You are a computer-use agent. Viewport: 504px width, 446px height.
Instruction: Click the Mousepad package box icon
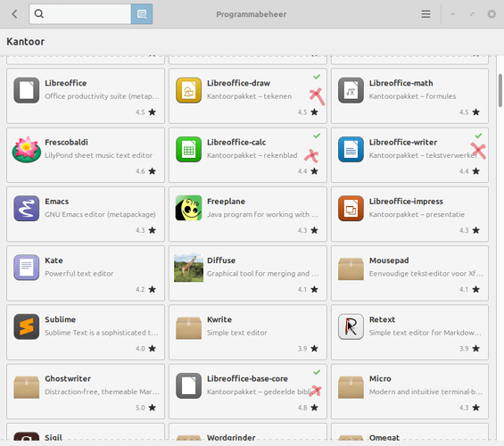coord(351,268)
